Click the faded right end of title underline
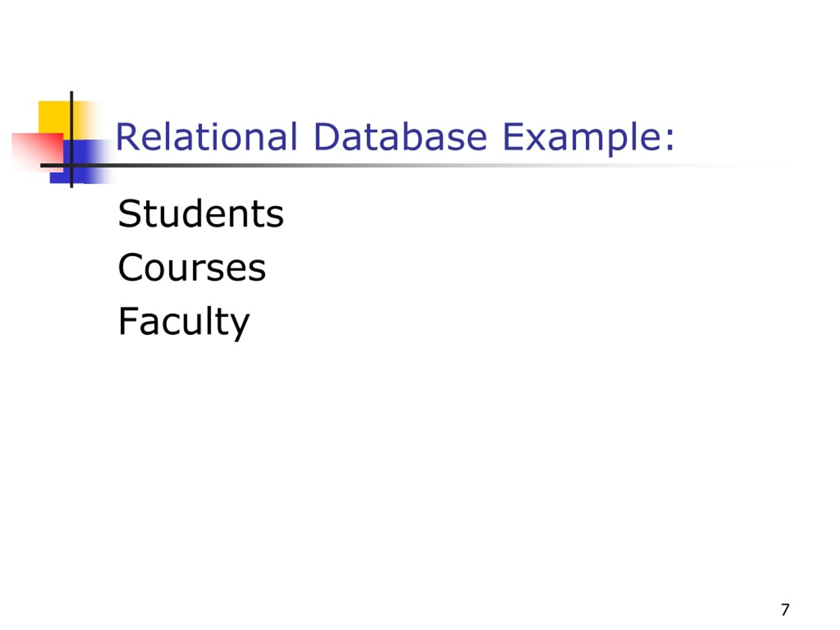Image resolution: width=840 pixels, height=630 pixels. point(741,166)
